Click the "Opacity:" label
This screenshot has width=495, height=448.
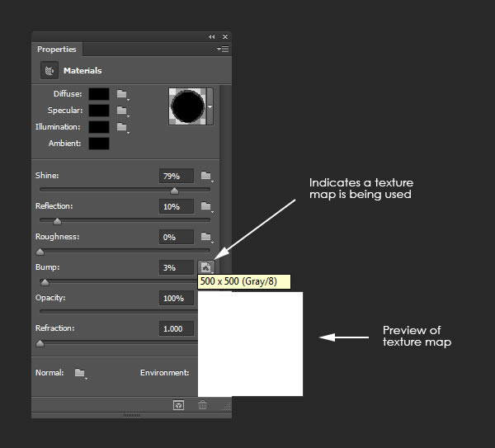pos(50,298)
